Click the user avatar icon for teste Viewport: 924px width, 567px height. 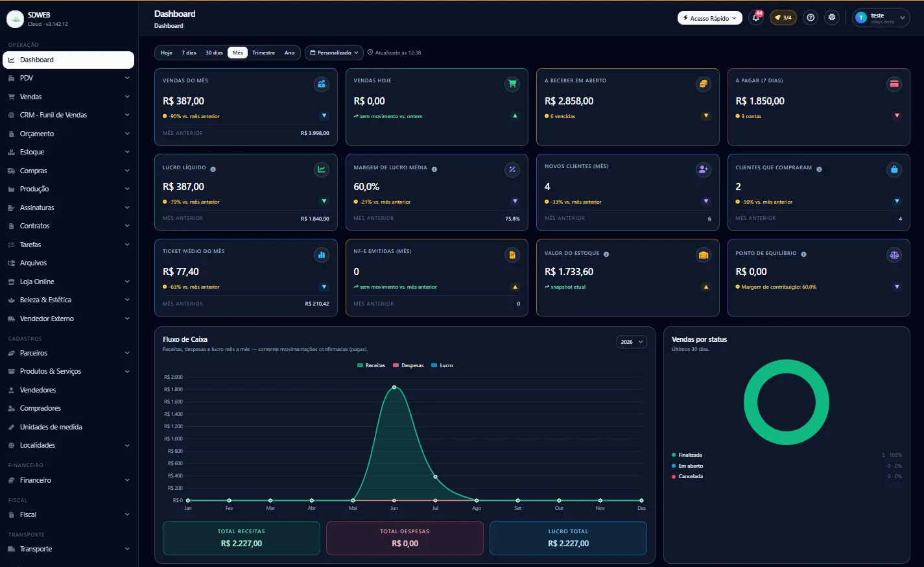click(861, 18)
